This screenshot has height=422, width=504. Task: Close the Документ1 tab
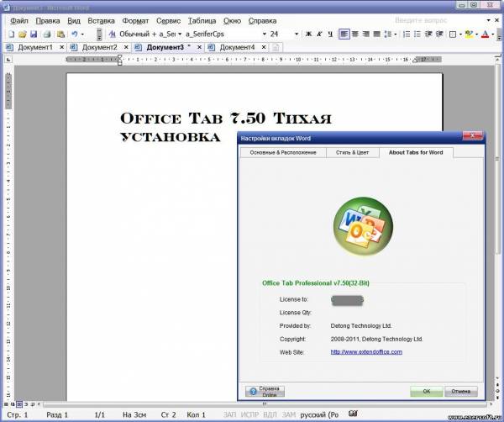coord(61,47)
